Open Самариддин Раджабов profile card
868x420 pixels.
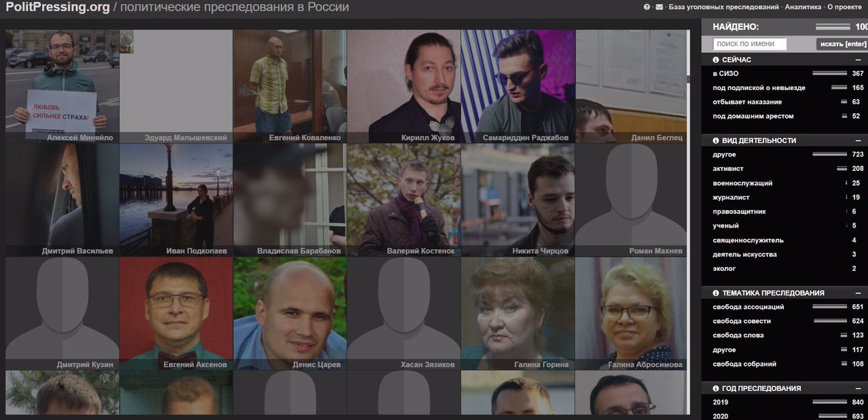(518, 86)
